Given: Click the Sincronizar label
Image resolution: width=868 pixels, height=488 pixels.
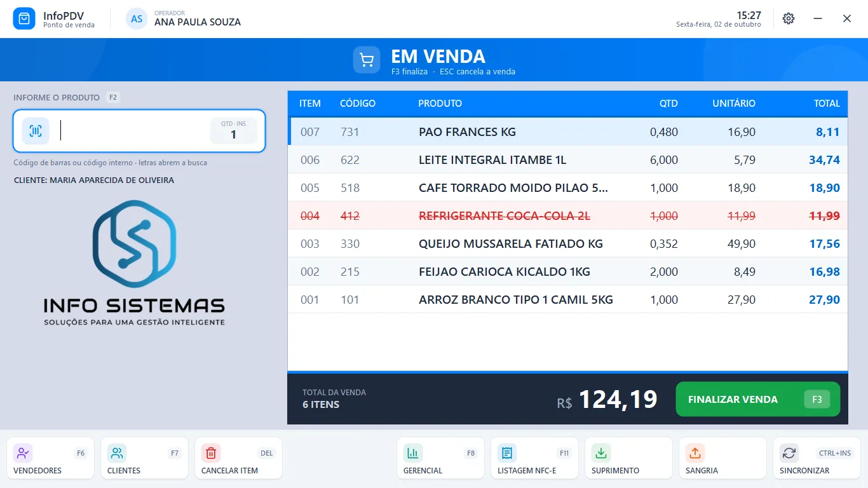Looking at the screenshot, I should (x=804, y=471).
